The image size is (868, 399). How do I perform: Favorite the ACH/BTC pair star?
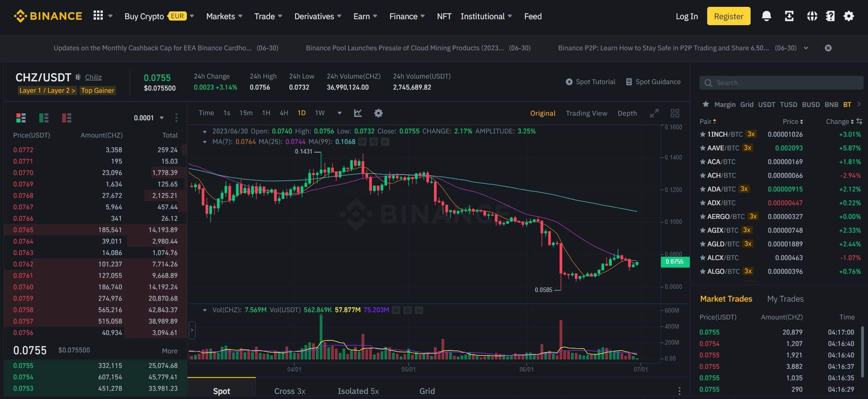[x=703, y=176]
